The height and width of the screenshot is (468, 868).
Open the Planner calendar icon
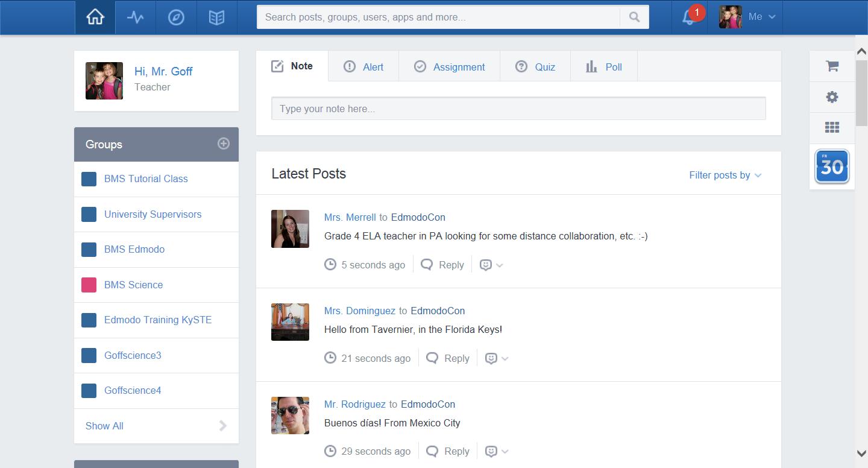tap(832, 166)
